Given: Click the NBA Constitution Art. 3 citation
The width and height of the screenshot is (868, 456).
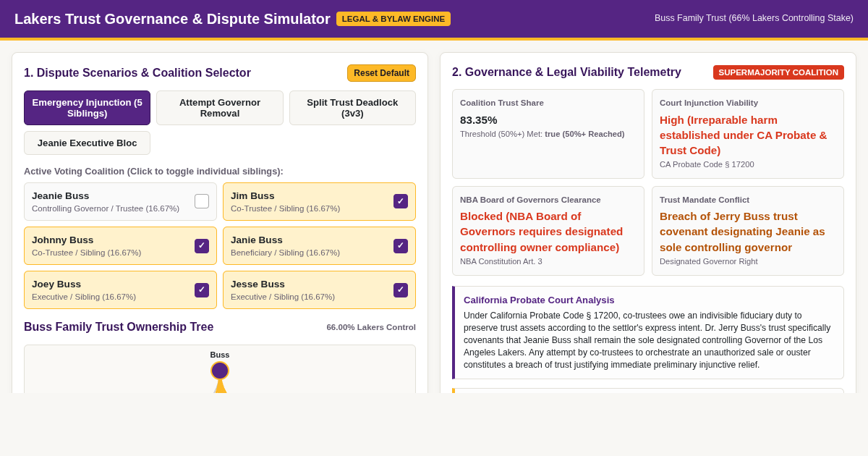Looking at the screenshot, I should [501, 261].
